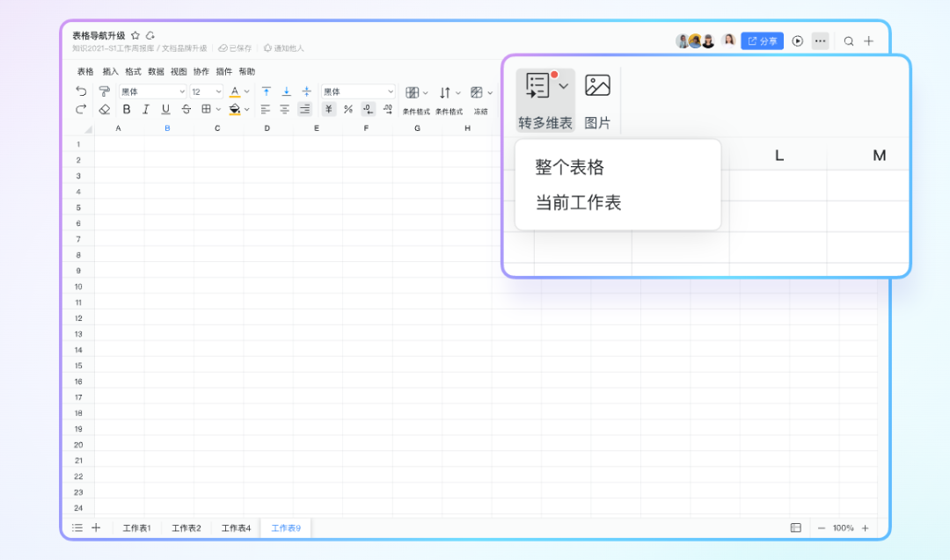This screenshot has height=560, width=950.
Task: Switch to the 工作表2 tab
Action: (186, 527)
